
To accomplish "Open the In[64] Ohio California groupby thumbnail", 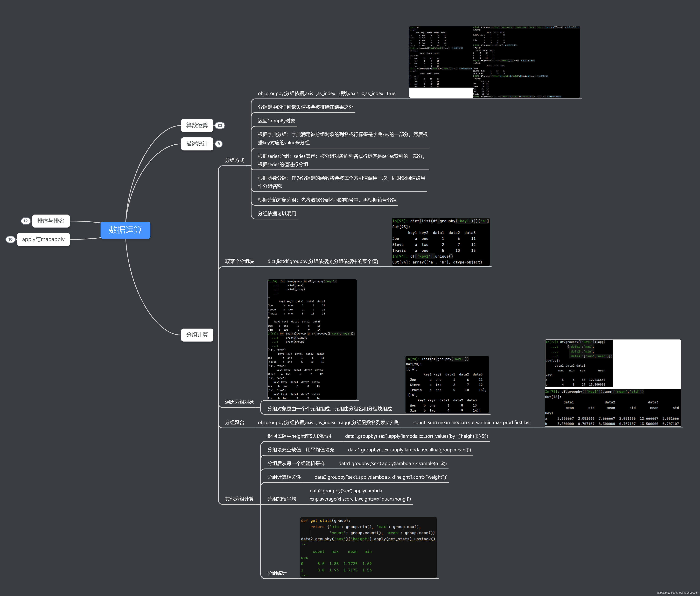I will (526, 62).
